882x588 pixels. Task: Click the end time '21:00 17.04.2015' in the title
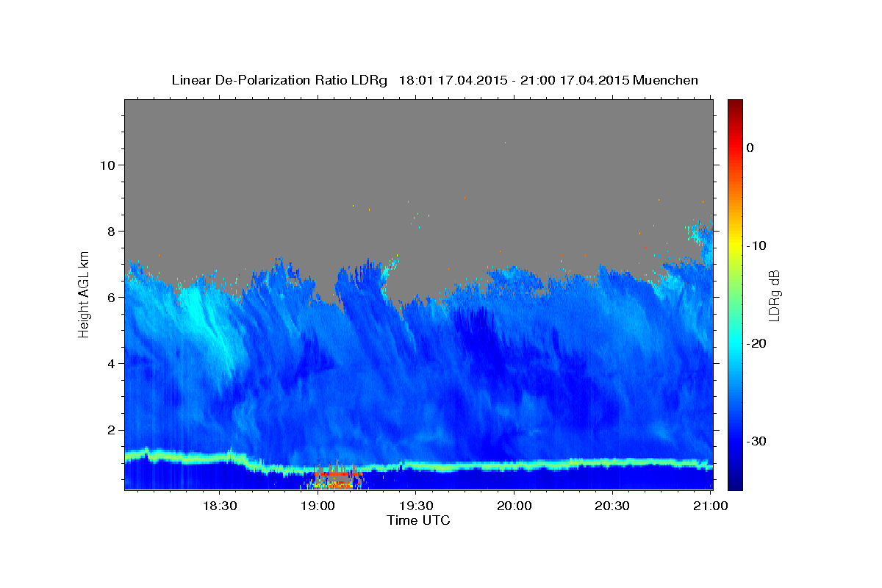575,80
